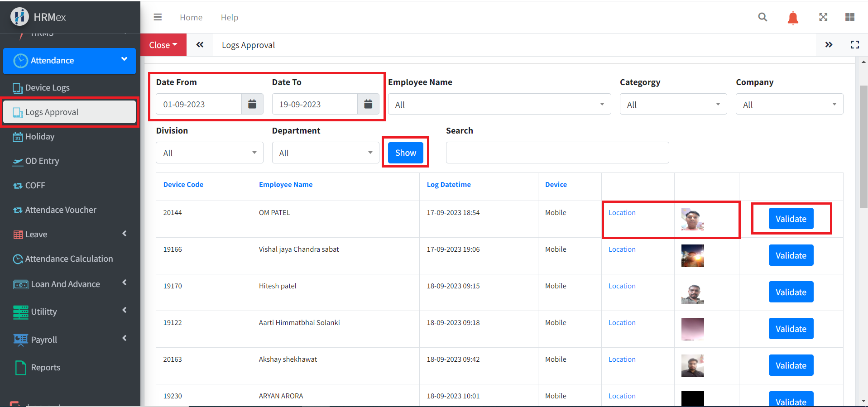
Task: Open Device Logs in the sidebar
Action: click(48, 88)
